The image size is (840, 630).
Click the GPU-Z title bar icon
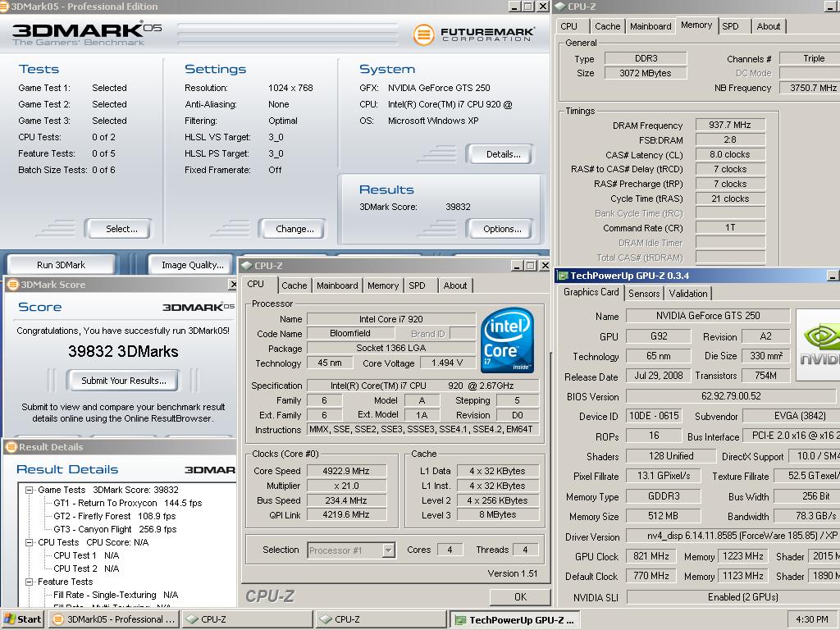click(563, 276)
